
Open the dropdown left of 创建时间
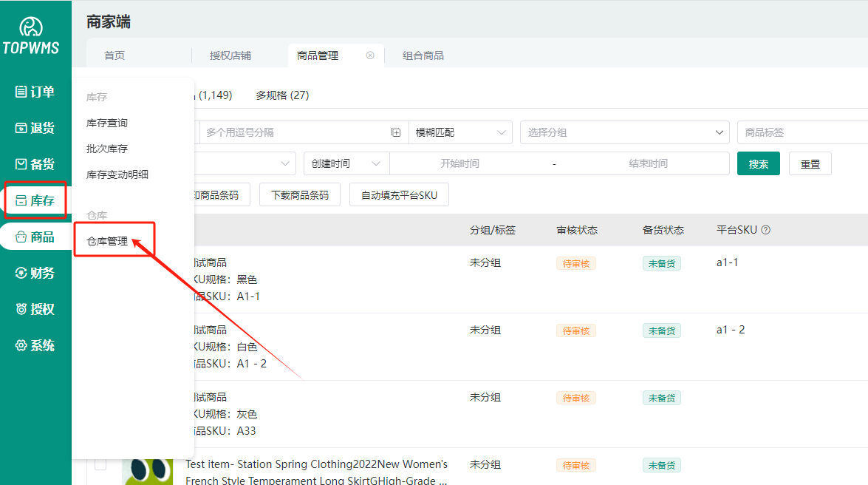[x=245, y=163]
